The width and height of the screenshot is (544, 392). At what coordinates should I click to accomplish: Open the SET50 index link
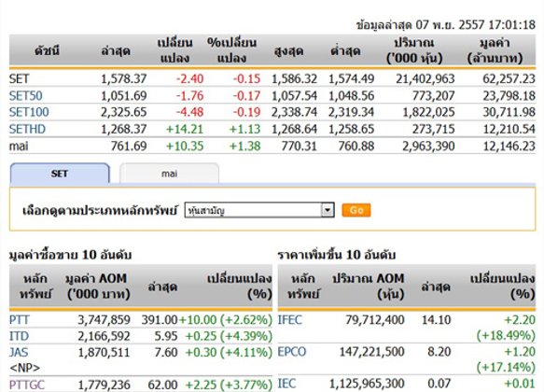[x=26, y=96]
